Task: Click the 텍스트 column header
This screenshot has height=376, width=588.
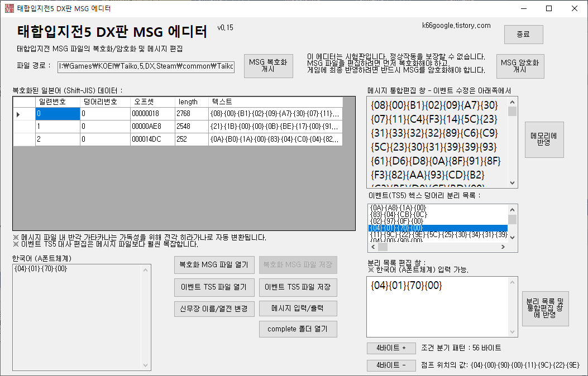Action: (x=275, y=102)
